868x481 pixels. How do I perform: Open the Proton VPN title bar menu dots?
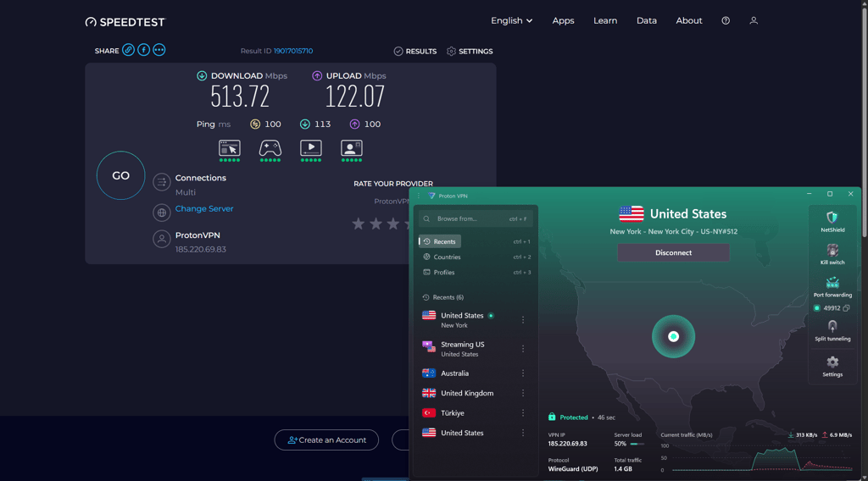point(419,196)
